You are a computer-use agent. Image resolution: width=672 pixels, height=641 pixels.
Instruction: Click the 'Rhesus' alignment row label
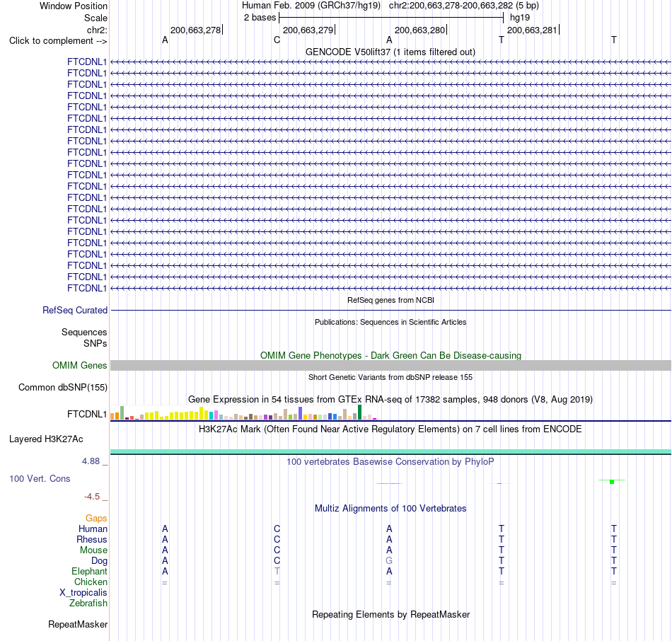(92, 539)
